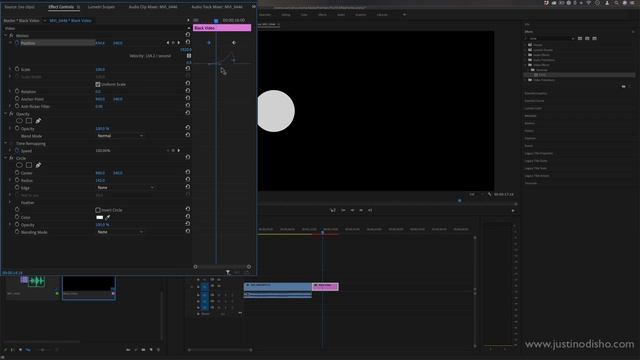
Task: Collapse the Position property graph
Action: (10, 43)
